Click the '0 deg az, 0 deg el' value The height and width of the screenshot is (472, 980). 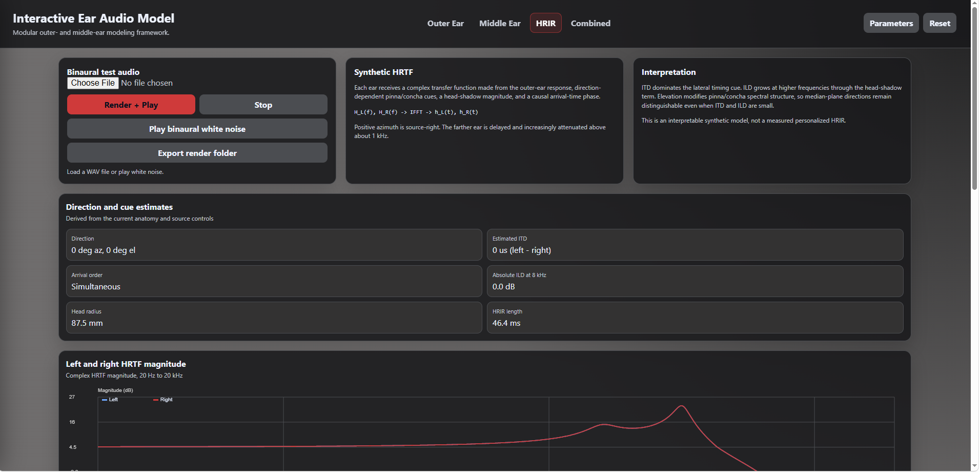click(103, 250)
